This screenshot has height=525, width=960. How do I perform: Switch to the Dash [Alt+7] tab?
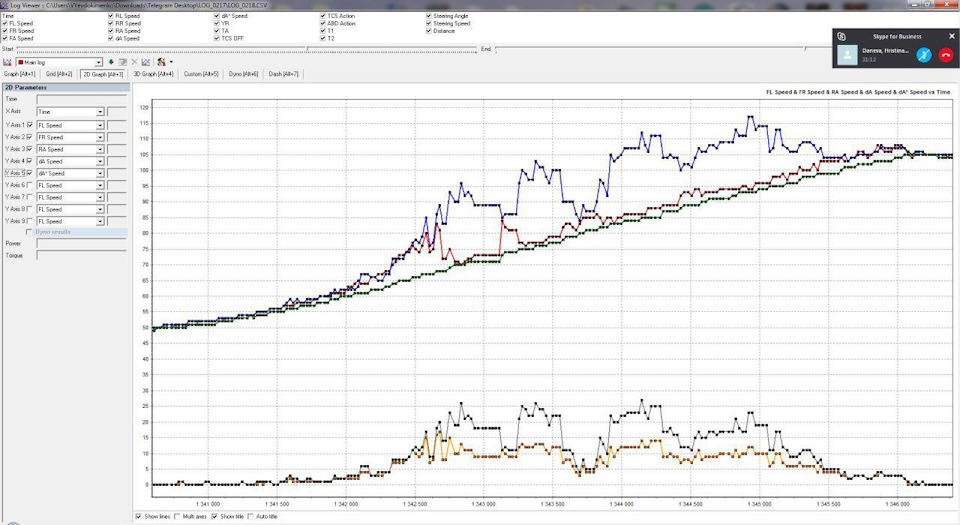click(x=283, y=74)
